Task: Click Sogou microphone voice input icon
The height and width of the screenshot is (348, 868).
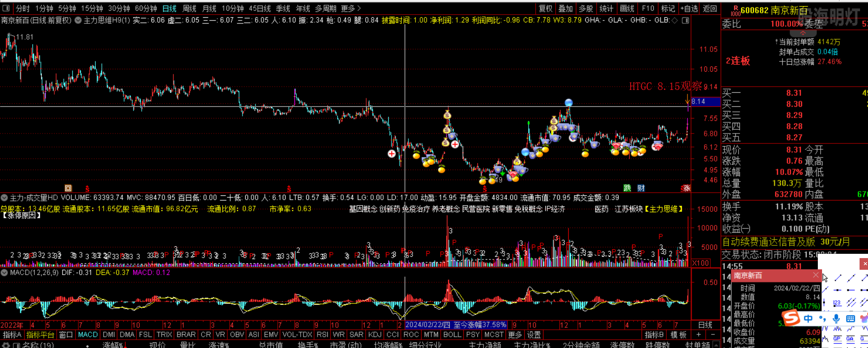Action: click(836, 319)
